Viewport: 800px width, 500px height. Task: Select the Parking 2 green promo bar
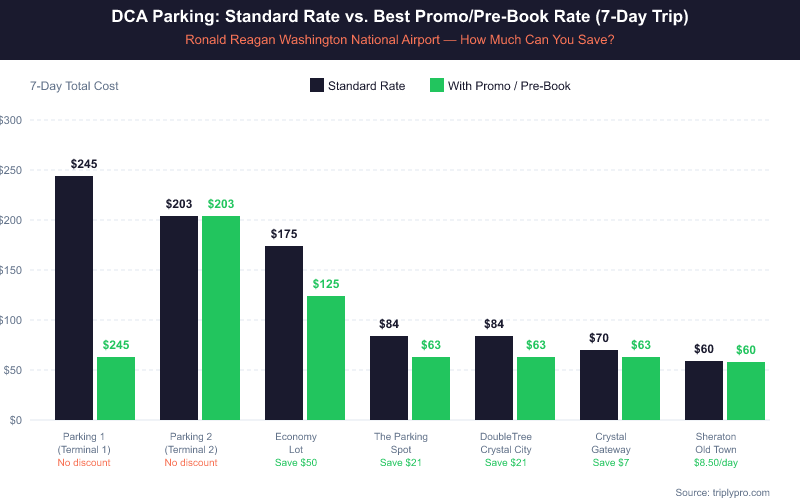[221, 318]
